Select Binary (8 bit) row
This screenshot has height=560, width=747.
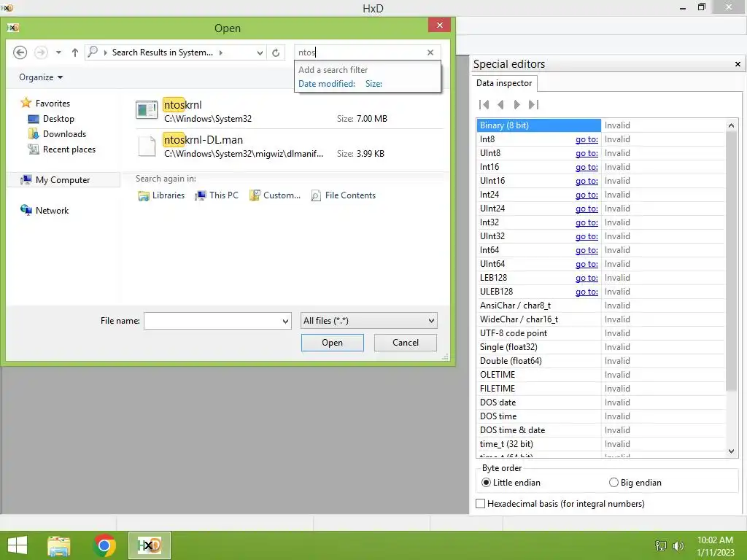pyautogui.click(x=601, y=125)
